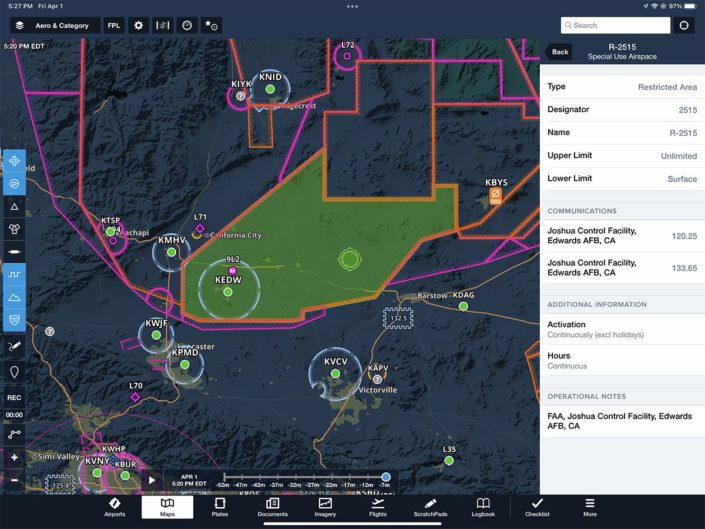
Task: Select the annotation pen tool
Action: click(x=14, y=345)
